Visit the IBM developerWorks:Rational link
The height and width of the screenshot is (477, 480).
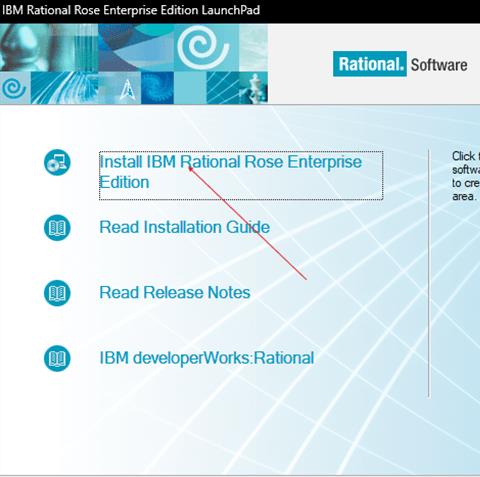pos(207,358)
